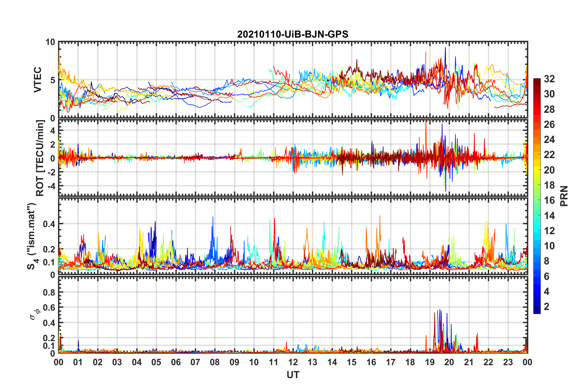Click x-axis hour label 12
Screen dimensions: 586x392
(293, 362)
